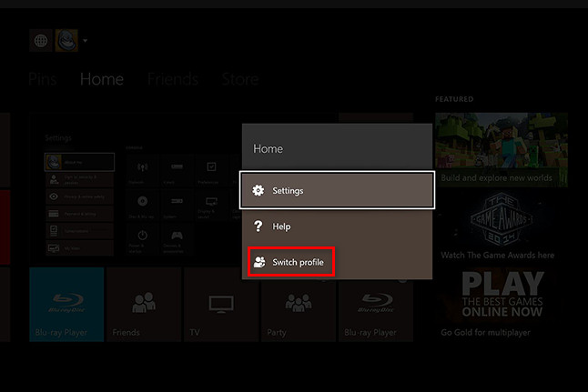Click the profile gamerpic avatar
The image size is (588, 392).
[66, 41]
